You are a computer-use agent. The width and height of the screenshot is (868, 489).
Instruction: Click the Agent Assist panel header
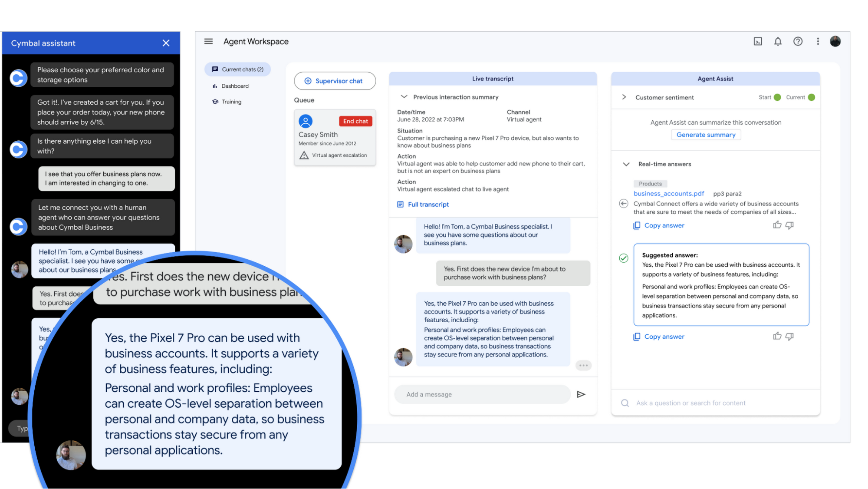pyautogui.click(x=715, y=79)
